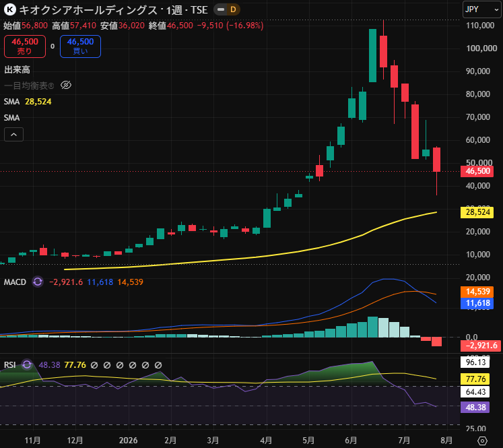Click the 64.43 RSI axis label
503x448 pixels.
(x=475, y=392)
